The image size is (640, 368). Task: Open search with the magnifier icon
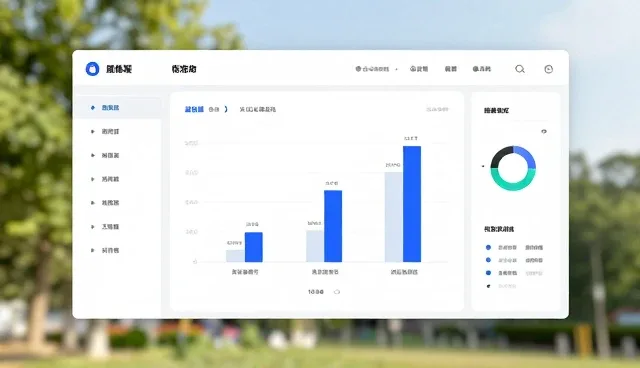(x=520, y=69)
